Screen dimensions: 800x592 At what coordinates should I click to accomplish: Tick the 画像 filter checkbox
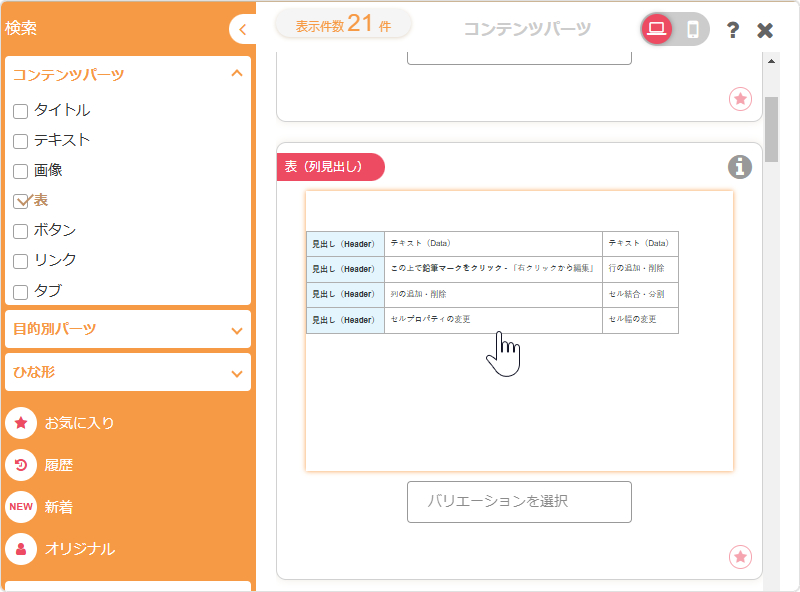click(20, 171)
